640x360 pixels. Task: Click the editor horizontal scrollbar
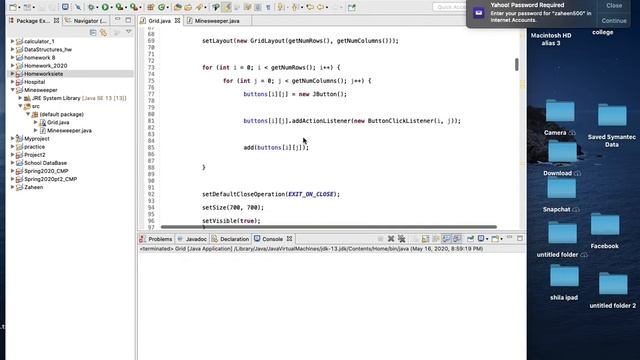329,227
